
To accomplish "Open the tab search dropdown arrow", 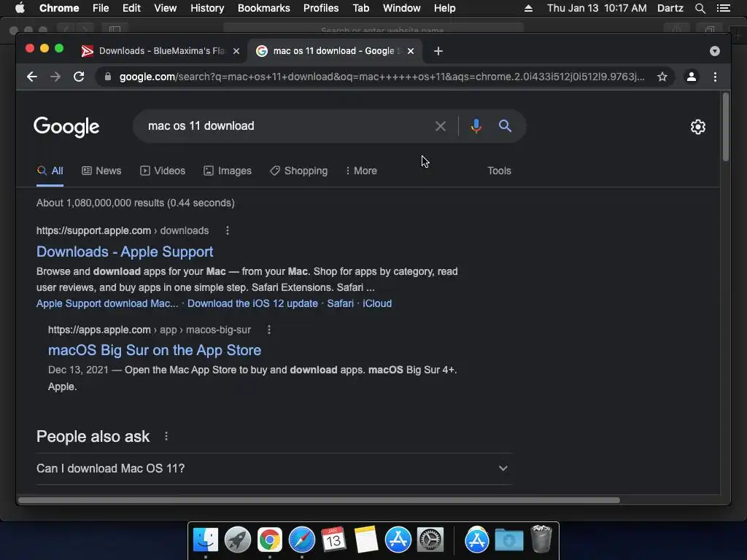I will pyautogui.click(x=715, y=51).
